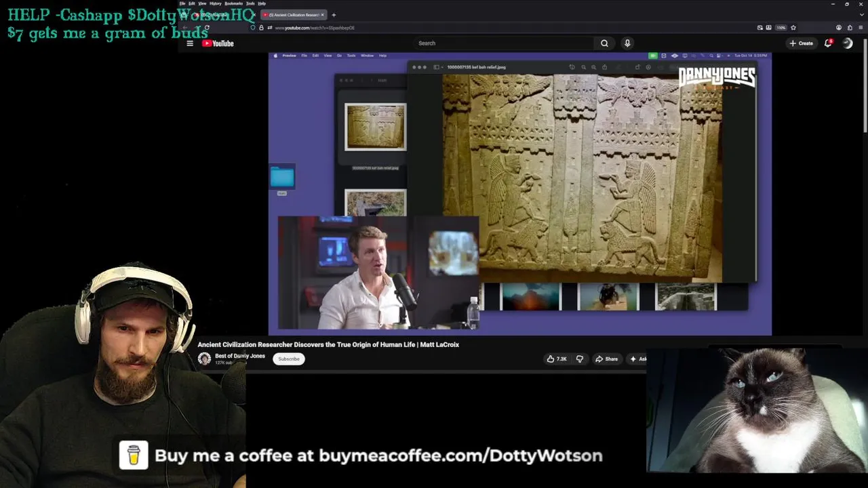
Task: Reload the page with the refresh icon
Action: click(207, 28)
